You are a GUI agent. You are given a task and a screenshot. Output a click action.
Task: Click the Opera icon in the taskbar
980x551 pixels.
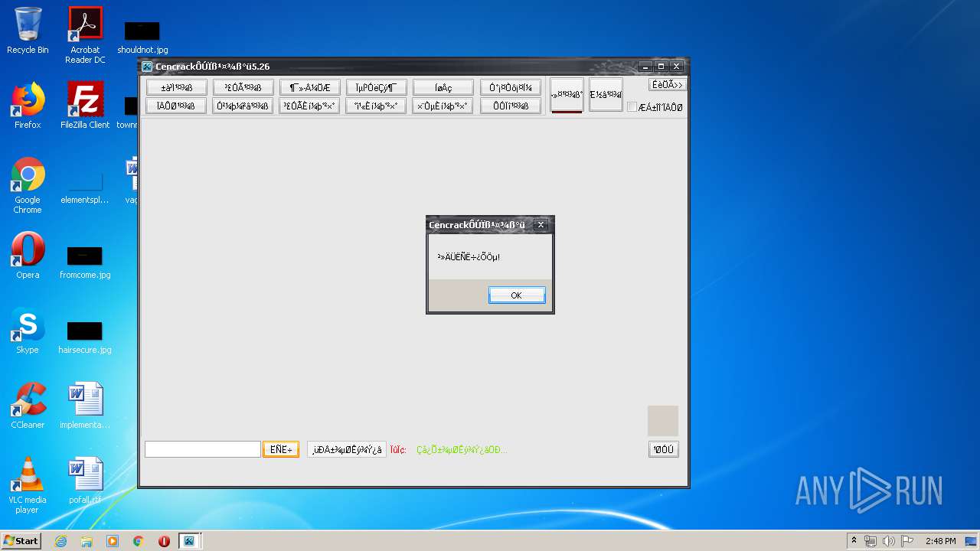[x=164, y=541]
